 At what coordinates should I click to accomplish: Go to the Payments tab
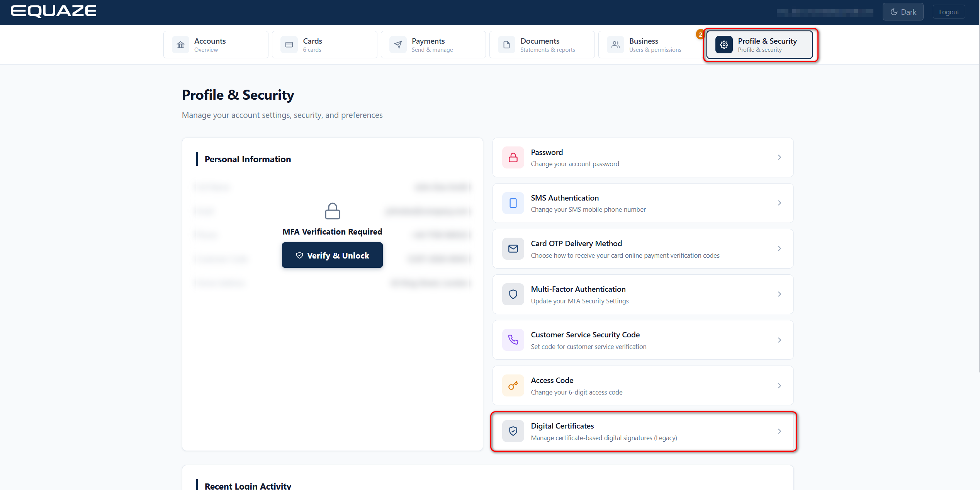point(433,45)
